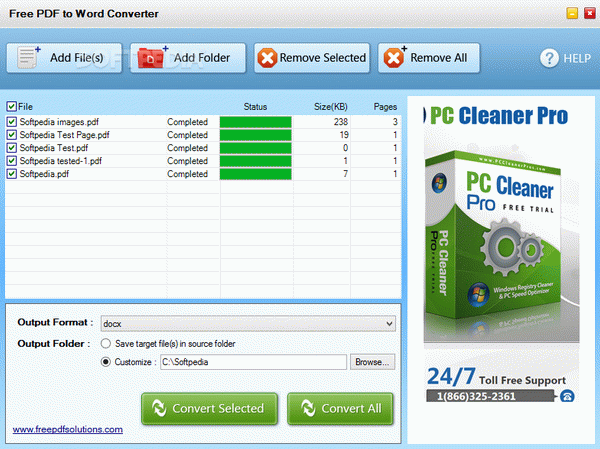Open www.freepdfsolutions.com link
The width and height of the screenshot is (600, 449).
pos(68,429)
